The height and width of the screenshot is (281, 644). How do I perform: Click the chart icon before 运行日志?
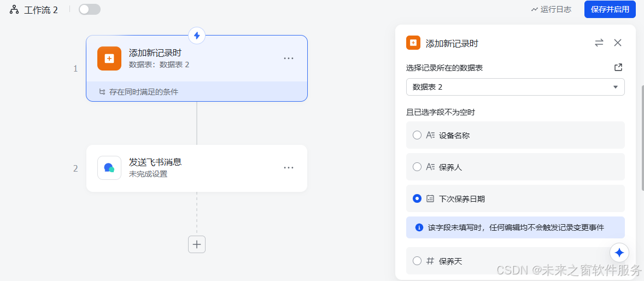tap(534, 9)
